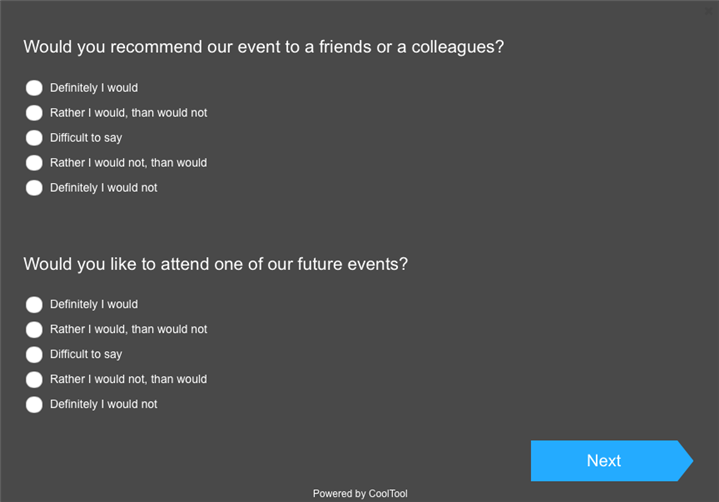
Task: Select 'Definitely I would' for attending future events
Action: 34,304
